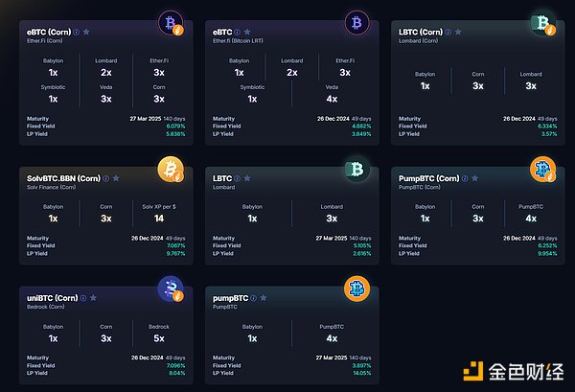Toggle favorite star on the uniBTC (Corn) pool

pyautogui.click(x=93, y=298)
